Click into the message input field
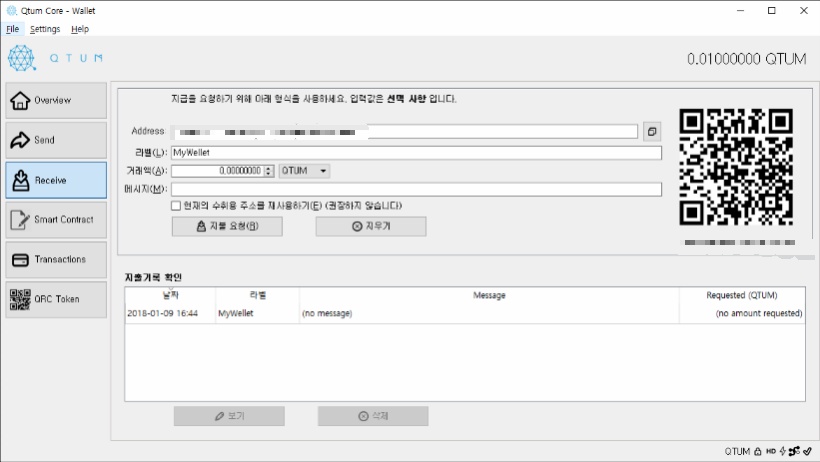The width and height of the screenshot is (820, 462). 416,189
